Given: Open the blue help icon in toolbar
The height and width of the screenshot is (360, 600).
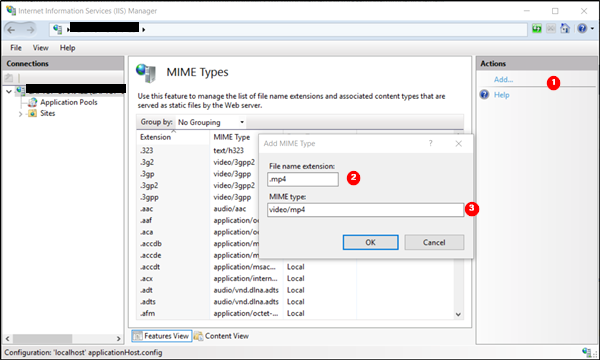Looking at the screenshot, I should tap(582, 28).
